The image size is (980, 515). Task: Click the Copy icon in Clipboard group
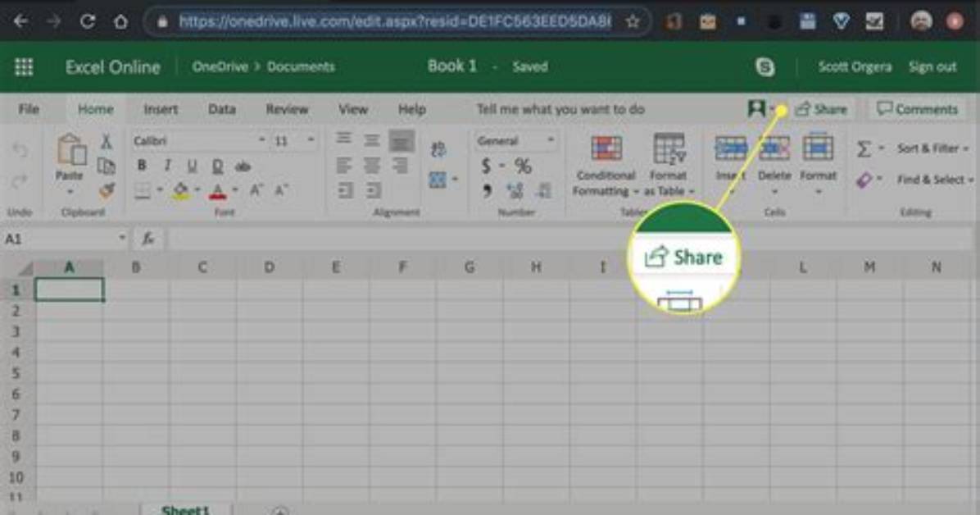point(107,166)
